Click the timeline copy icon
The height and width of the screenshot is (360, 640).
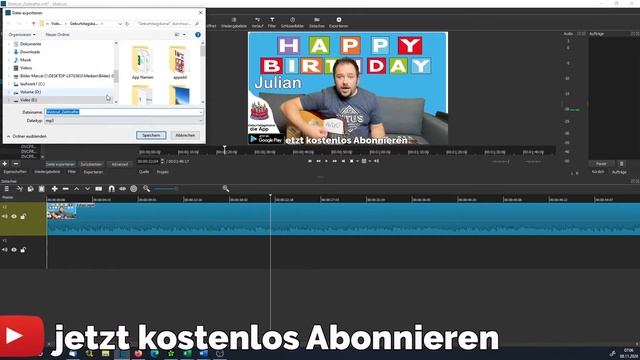click(x=30, y=189)
